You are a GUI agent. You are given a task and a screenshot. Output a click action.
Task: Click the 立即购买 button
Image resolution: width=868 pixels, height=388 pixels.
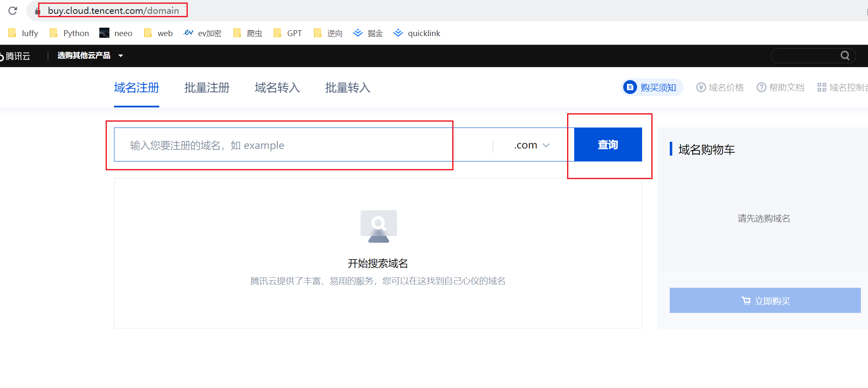765,301
